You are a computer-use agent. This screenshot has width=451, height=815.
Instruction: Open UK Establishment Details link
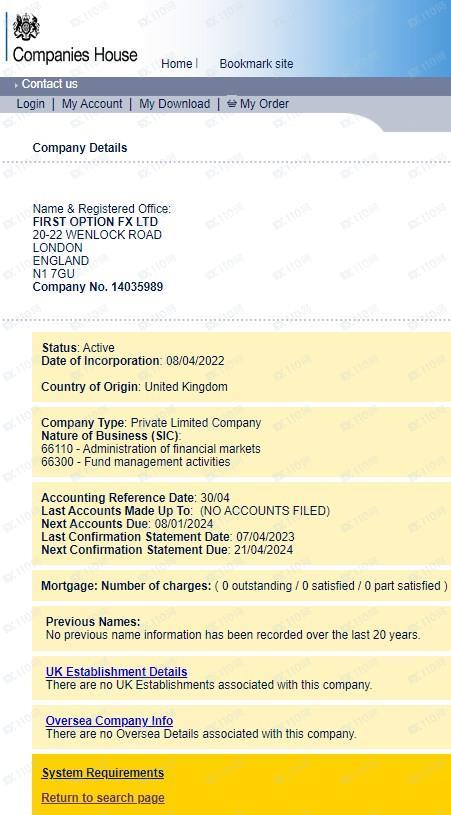click(116, 672)
